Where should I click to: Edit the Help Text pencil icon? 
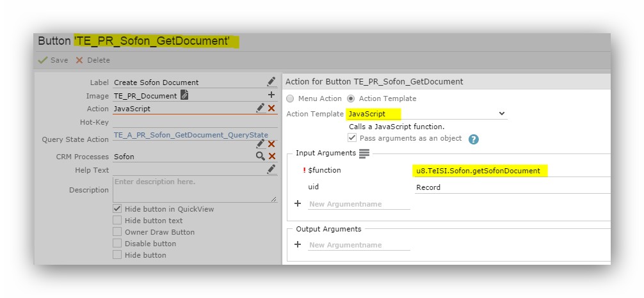[x=271, y=169]
